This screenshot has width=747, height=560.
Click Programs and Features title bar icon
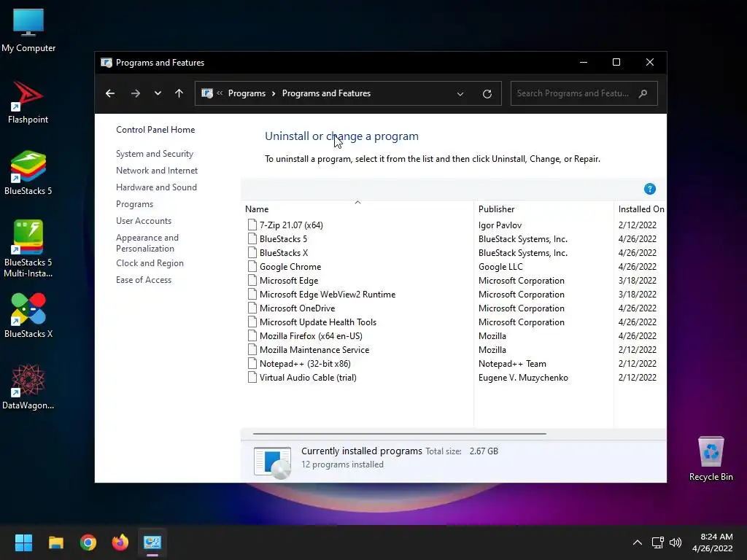107,63
